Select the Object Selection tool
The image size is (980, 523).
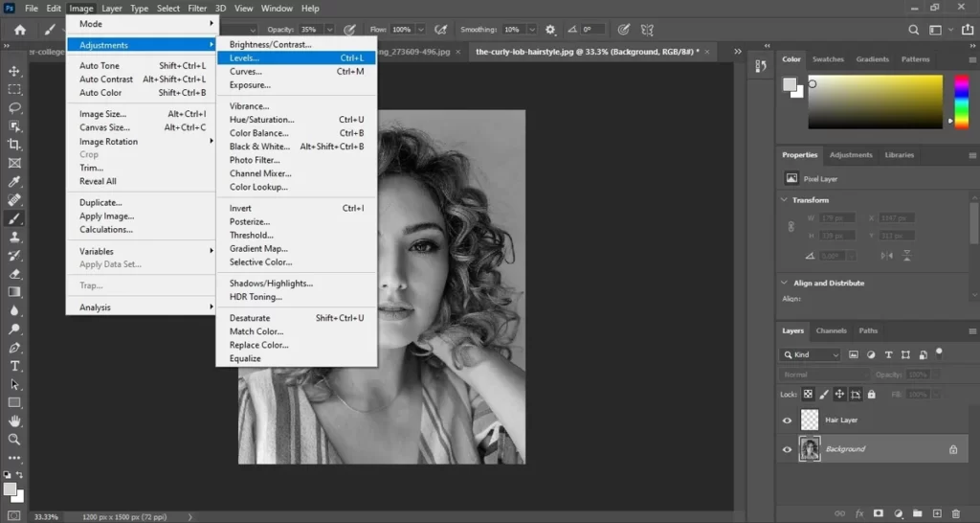click(14, 126)
